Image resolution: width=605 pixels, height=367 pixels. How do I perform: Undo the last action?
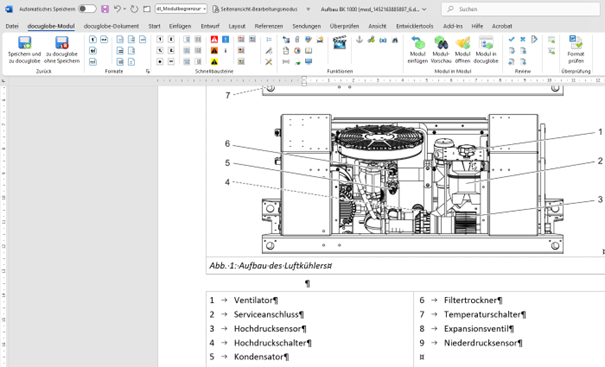[x=117, y=9]
